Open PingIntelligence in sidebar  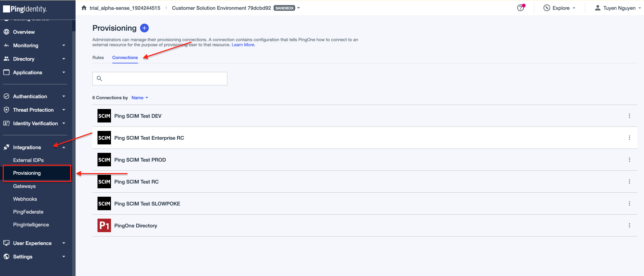click(x=31, y=224)
